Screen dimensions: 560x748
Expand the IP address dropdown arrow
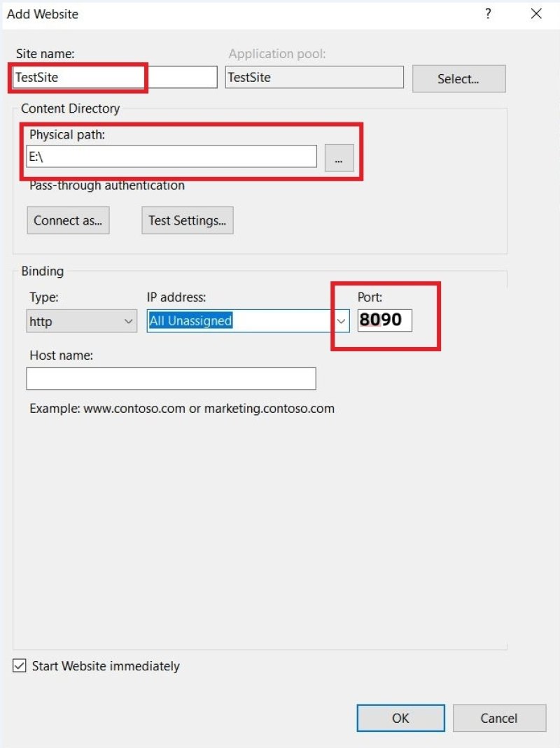(342, 321)
